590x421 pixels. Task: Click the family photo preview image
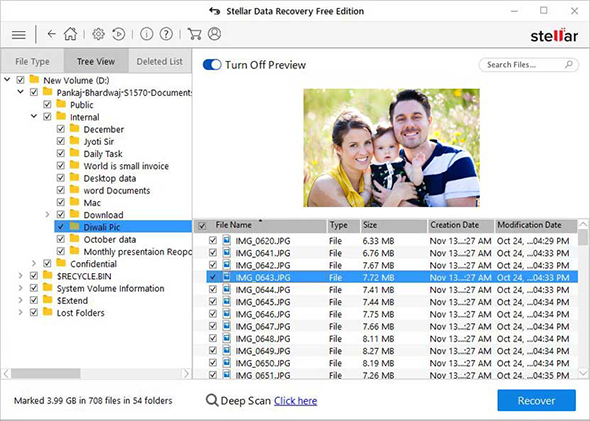pos(391,147)
